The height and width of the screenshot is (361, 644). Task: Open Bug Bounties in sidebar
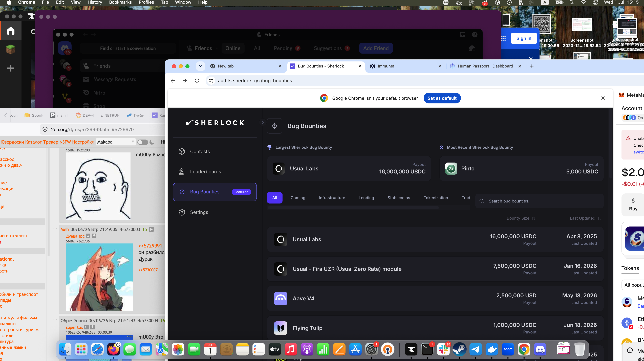(214, 192)
